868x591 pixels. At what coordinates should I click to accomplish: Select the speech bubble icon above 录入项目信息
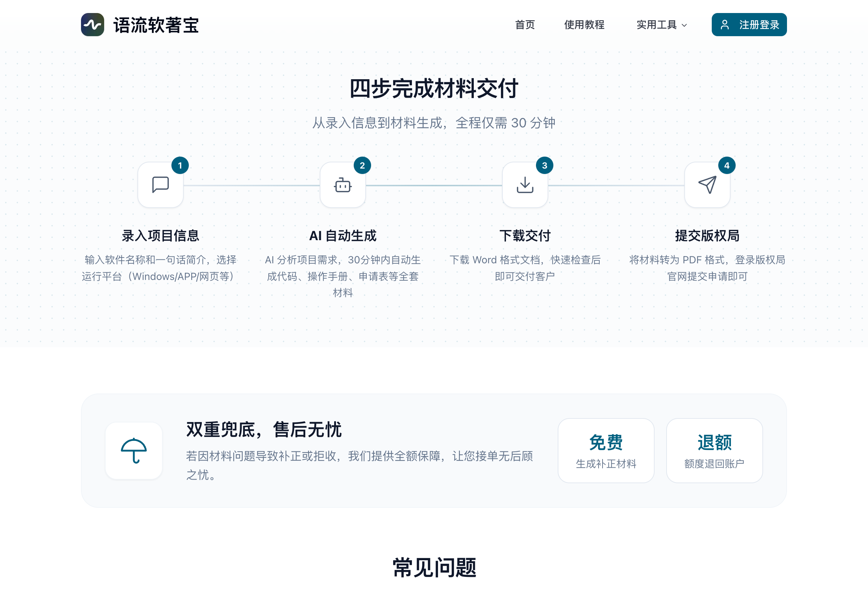(x=161, y=184)
